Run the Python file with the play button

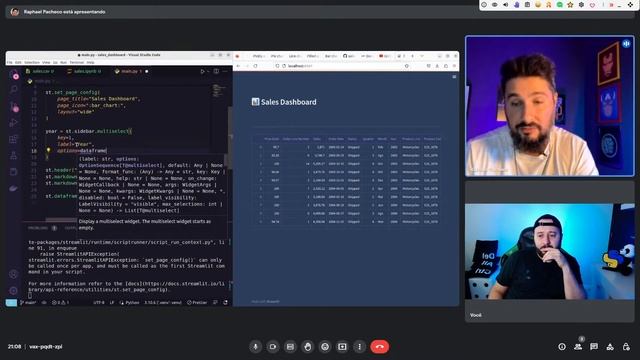point(202,71)
